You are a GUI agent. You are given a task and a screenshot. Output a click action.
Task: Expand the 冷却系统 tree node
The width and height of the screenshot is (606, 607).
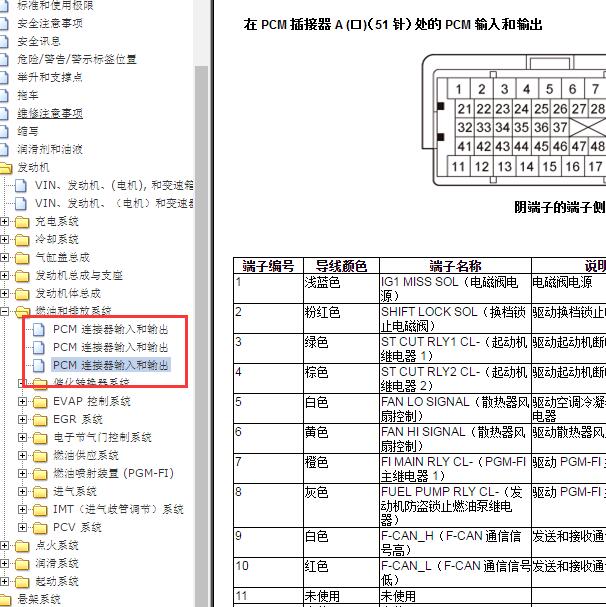tap(4, 239)
